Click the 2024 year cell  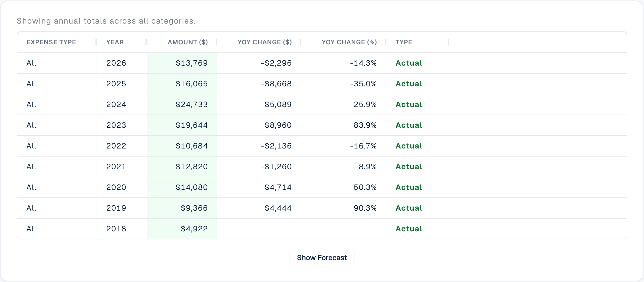[x=122, y=104]
